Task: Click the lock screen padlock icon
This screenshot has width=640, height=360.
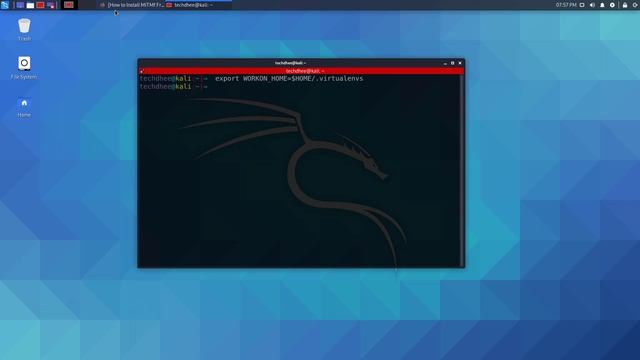Action: [x=625, y=5]
